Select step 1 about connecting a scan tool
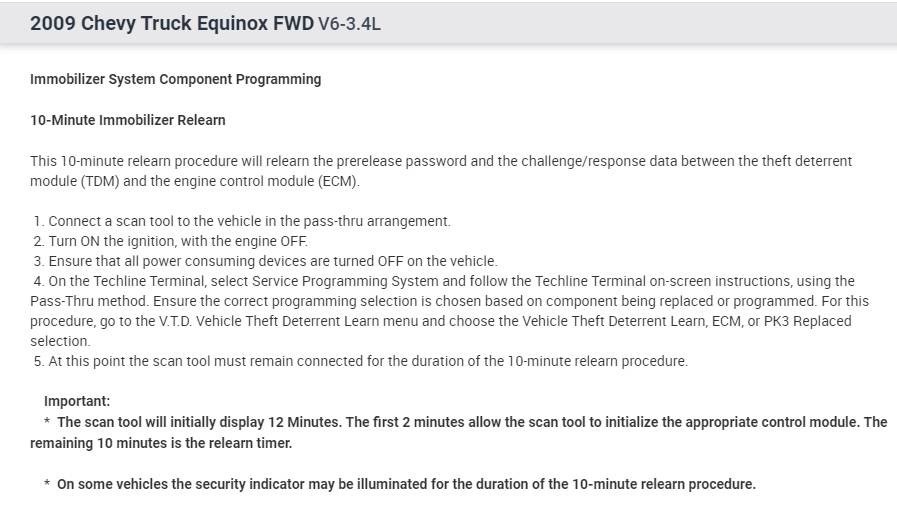Screen dimensions: 897x518 [242, 221]
